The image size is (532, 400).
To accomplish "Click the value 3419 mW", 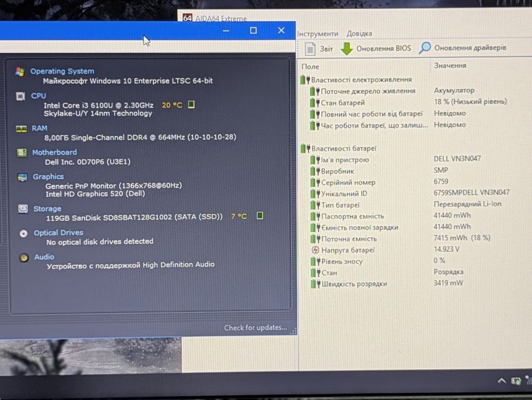I will (x=448, y=283).
